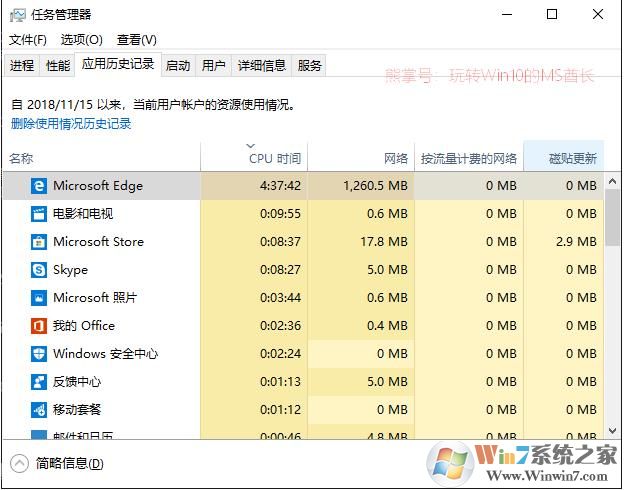Select the Microsoft Edge row name
Viewport: 624px width, 490px height.
tap(98, 186)
